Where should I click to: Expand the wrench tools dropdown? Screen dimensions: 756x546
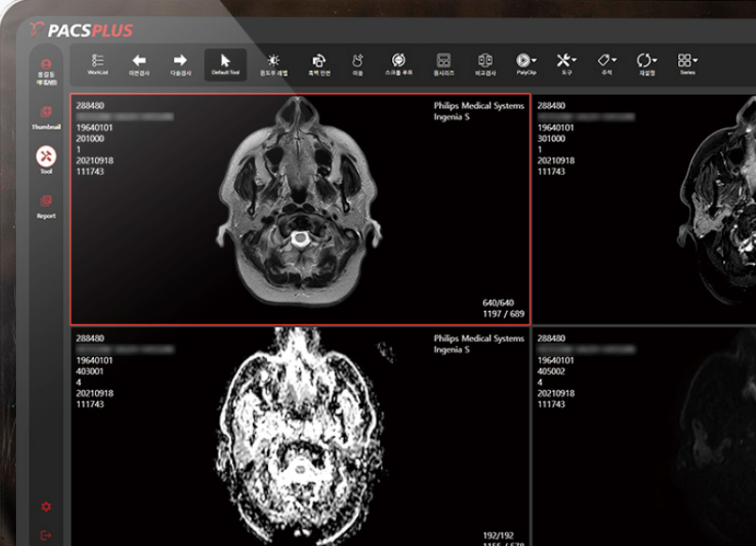tap(574, 60)
